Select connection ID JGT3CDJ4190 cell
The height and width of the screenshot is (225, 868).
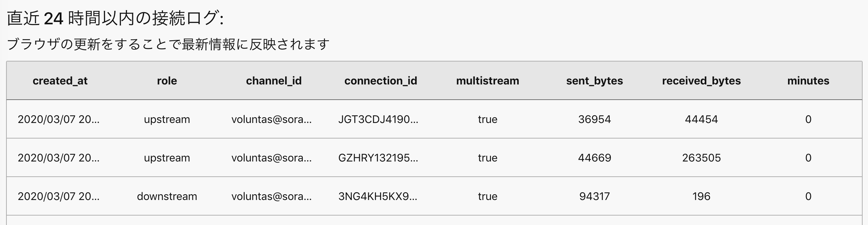pyautogui.click(x=378, y=119)
